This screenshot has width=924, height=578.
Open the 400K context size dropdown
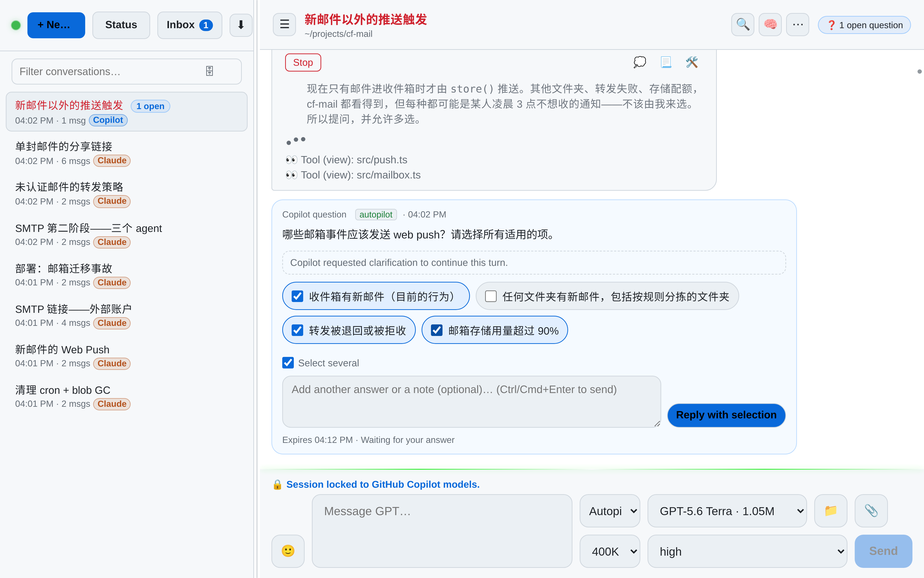pos(610,551)
